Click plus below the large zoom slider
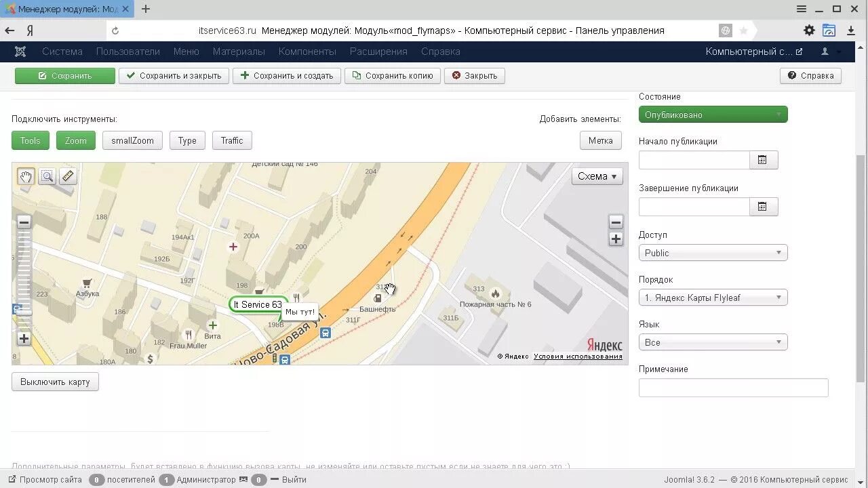The width and height of the screenshot is (868, 488). click(24, 338)
